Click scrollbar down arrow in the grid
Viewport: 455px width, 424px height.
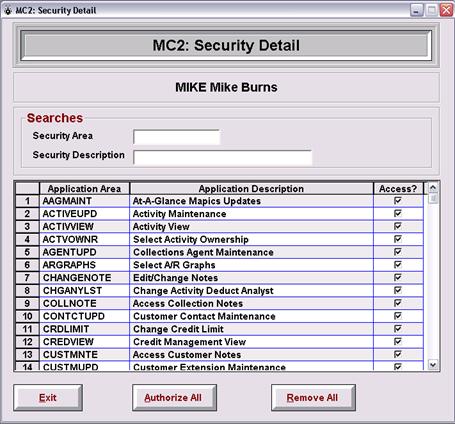pos(433,365)
